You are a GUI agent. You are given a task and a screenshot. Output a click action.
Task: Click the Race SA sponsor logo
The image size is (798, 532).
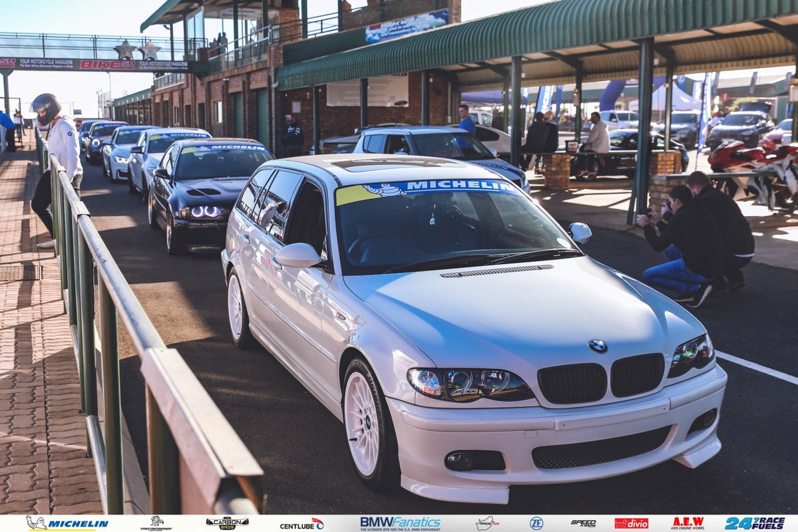487,523
